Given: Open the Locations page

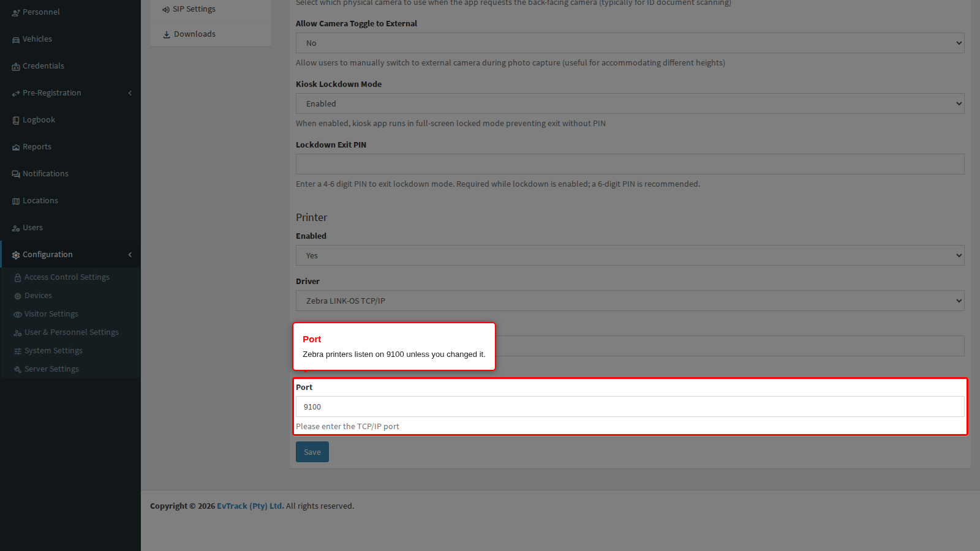Looking at the screenshot, I should click(70, 201).
